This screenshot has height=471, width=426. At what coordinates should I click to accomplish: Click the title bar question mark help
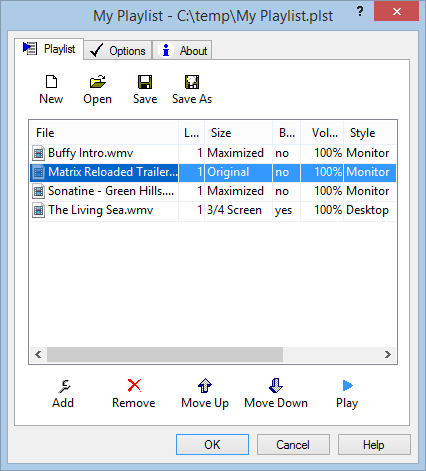pos(360,12)
